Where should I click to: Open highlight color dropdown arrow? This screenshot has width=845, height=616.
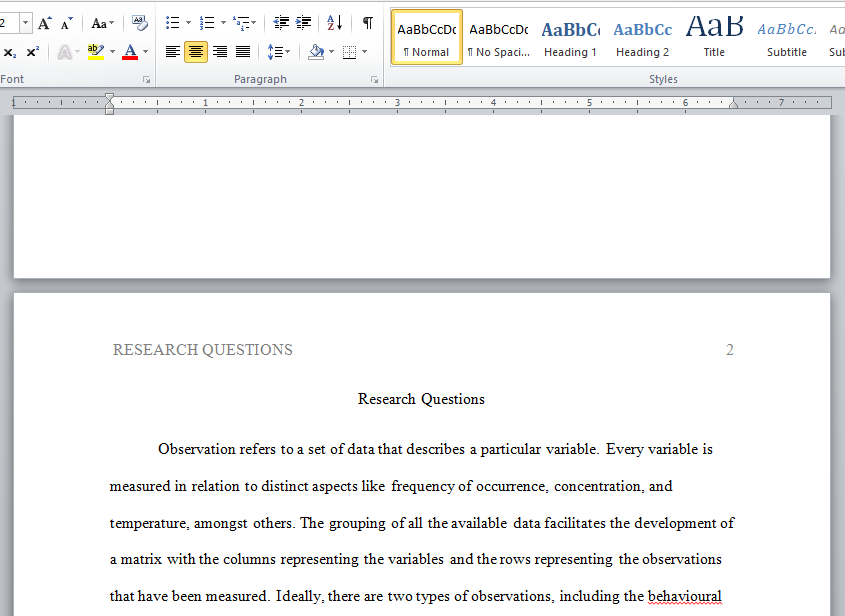click(x=112, y=52)
